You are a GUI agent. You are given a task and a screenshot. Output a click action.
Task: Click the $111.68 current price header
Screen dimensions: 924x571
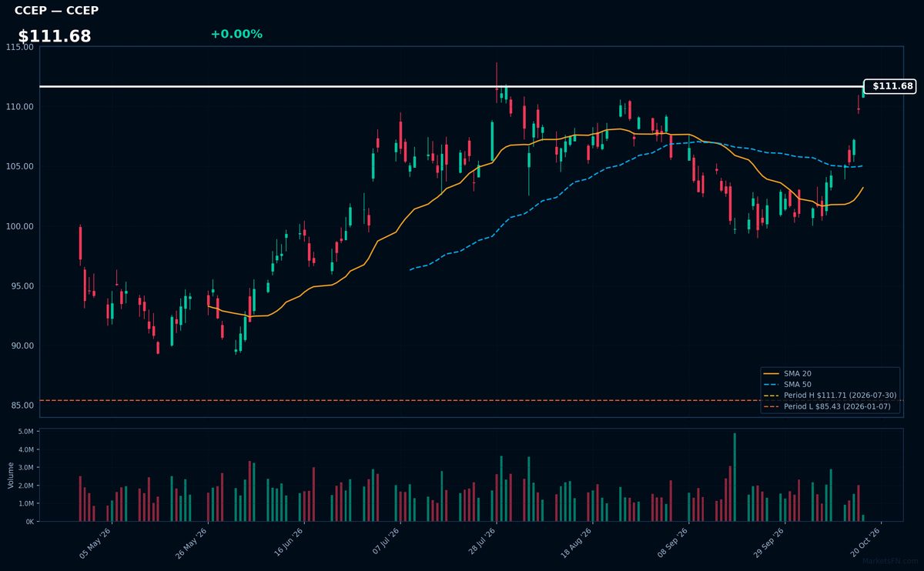pos(55,36)
